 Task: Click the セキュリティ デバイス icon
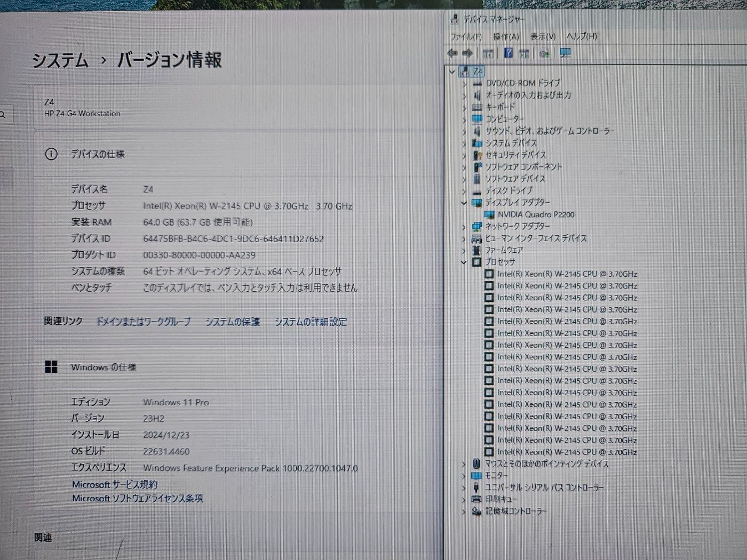point(477,155)
